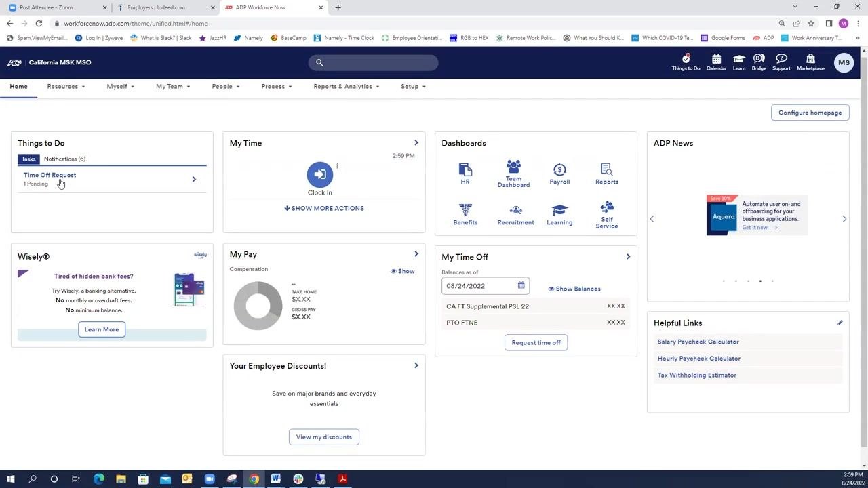Expand the Process menu
Image resolution: width=868 pixels, height=488 pixels.
[276, 87]
